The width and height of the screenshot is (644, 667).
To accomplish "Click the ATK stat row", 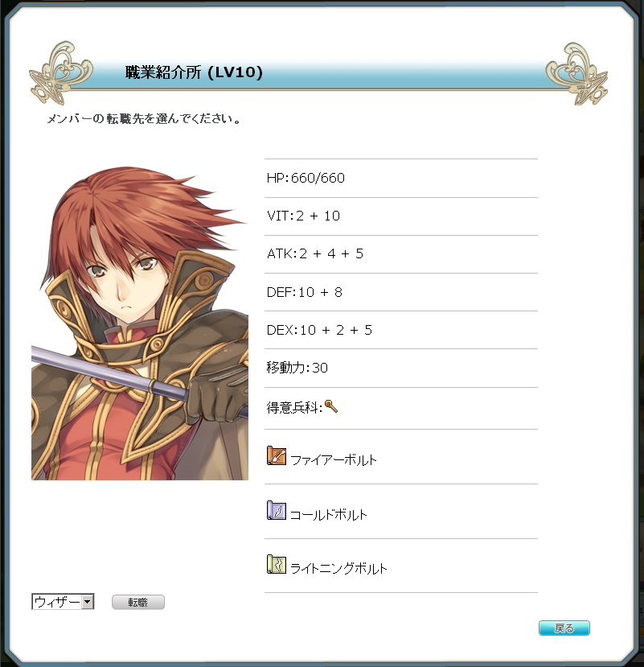I will coord(401,254).
